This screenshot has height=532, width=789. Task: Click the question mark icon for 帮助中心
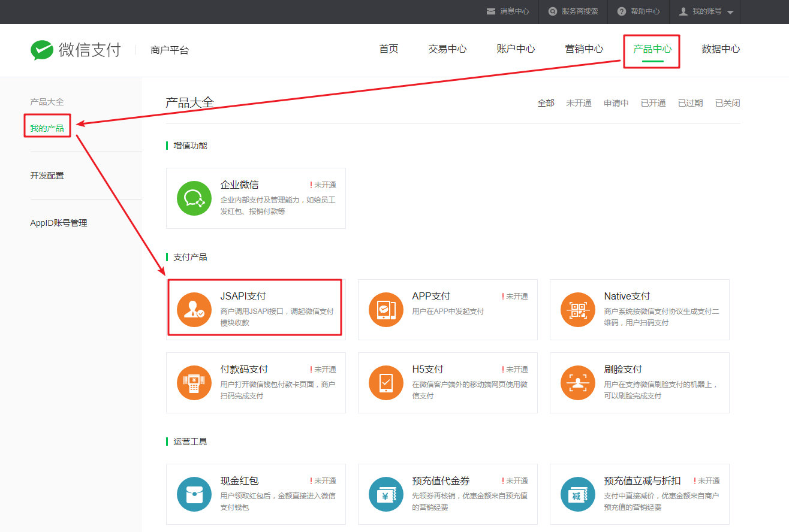[x=621, y=11]
